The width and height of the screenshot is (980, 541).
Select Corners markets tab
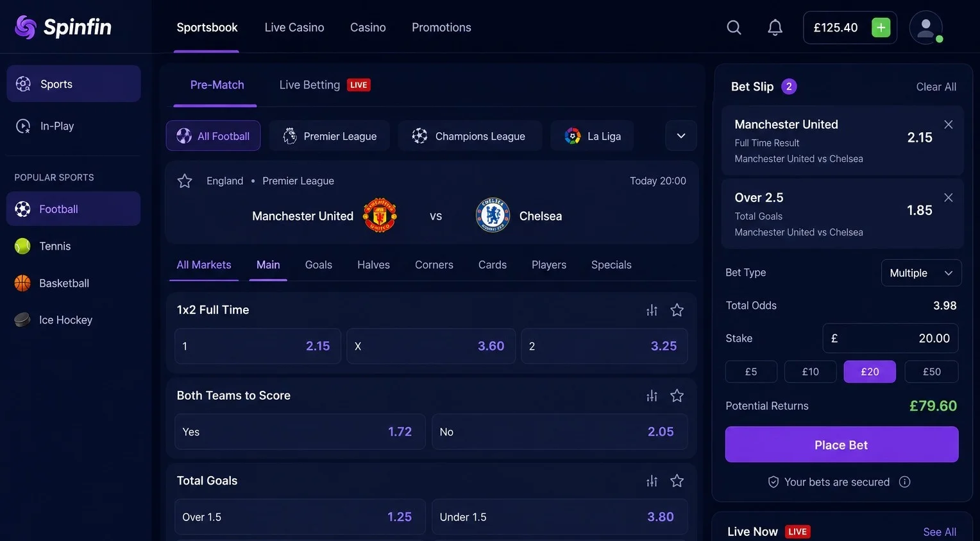pos(434,265)
